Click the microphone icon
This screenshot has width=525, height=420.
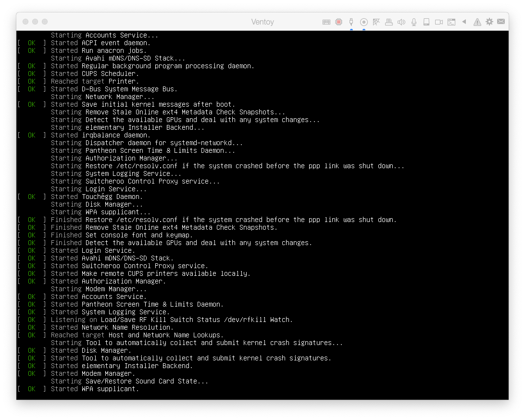(414, 22)
